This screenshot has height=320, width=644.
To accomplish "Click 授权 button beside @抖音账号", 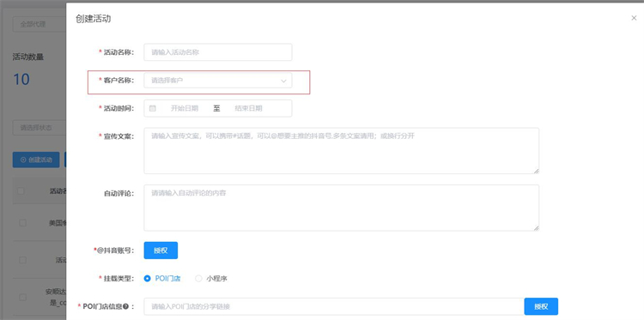I will (x=161, y=251).
